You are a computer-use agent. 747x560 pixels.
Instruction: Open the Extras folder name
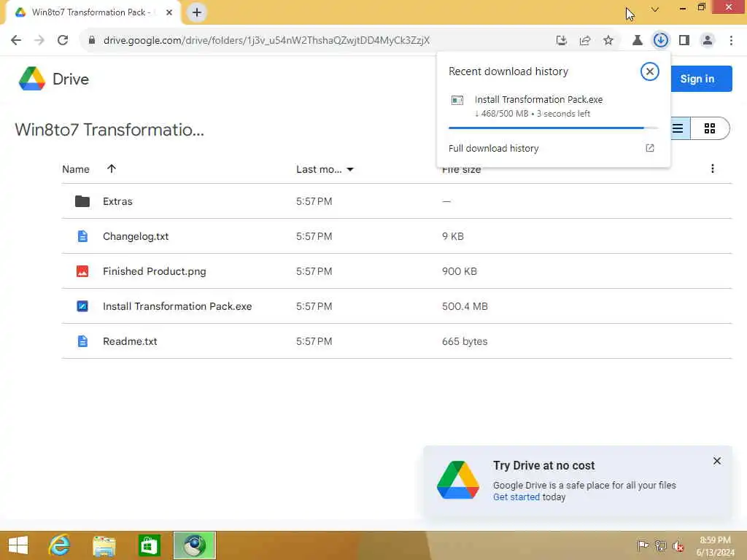pyautogui.click(x=117, y=201)
